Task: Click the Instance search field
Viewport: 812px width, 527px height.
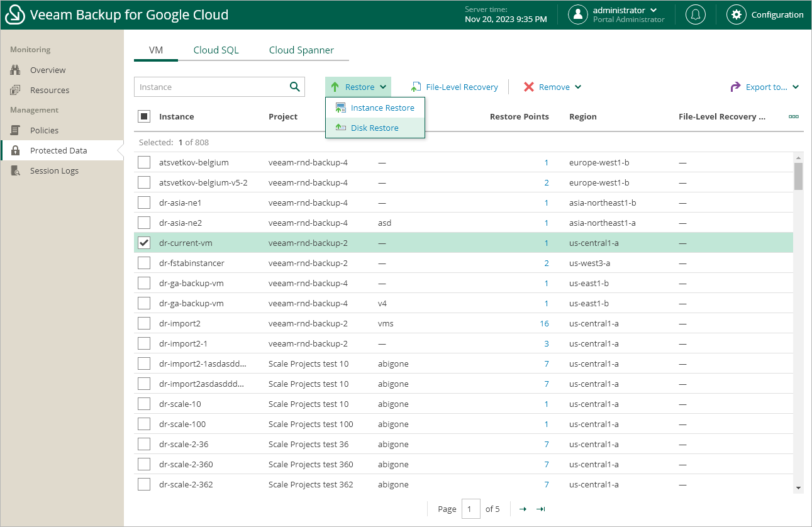Action: click(x=209, y=87)
